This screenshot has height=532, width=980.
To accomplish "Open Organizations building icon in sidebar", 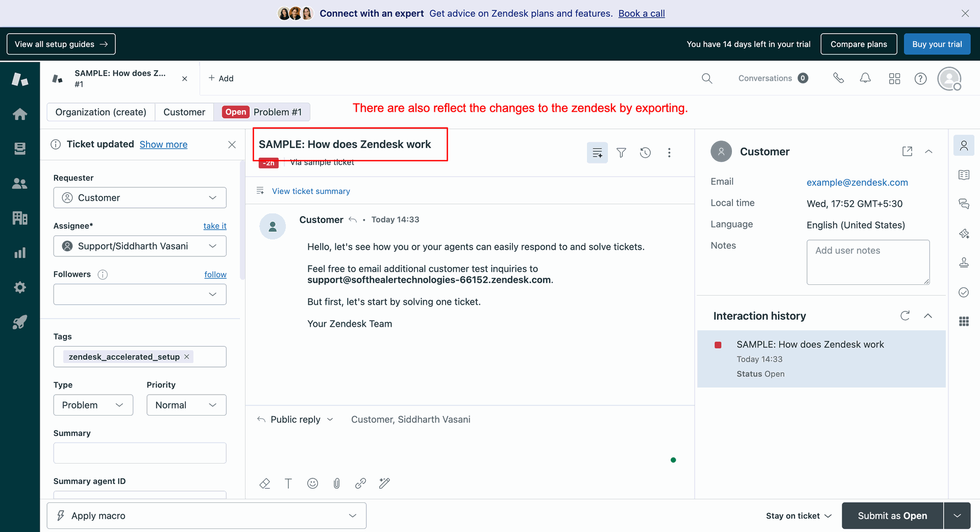I will [20, 218].
